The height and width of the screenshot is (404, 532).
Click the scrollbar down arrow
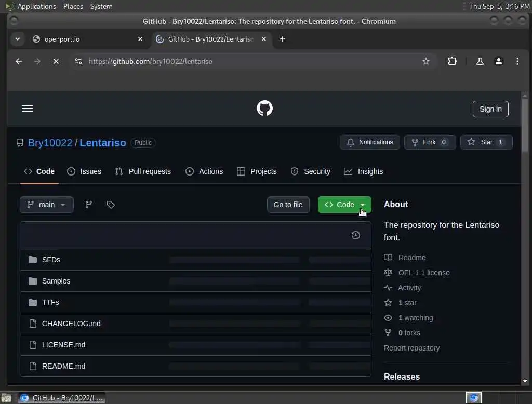point(525,381)
